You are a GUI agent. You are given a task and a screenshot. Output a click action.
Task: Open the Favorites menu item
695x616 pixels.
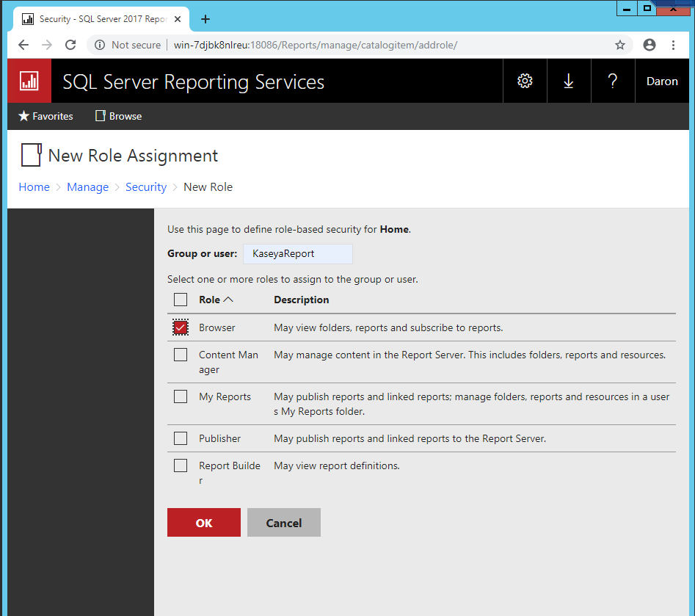(x=46, y=116)
